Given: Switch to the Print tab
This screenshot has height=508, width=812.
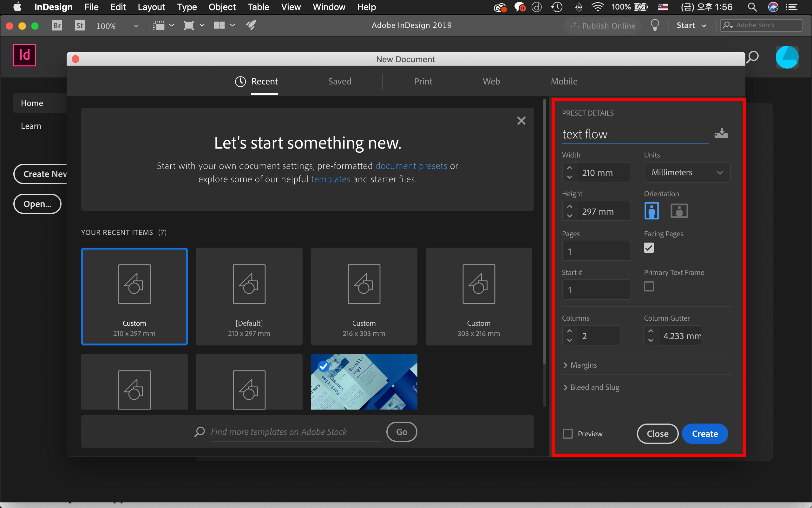Looking at the screenshot, I should 423,81.
